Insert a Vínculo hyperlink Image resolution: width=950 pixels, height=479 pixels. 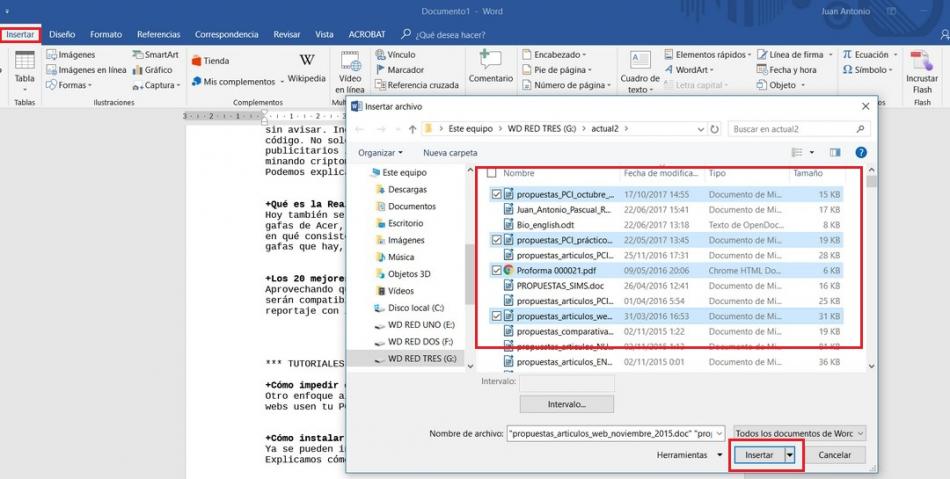click(x=396, y=55)
